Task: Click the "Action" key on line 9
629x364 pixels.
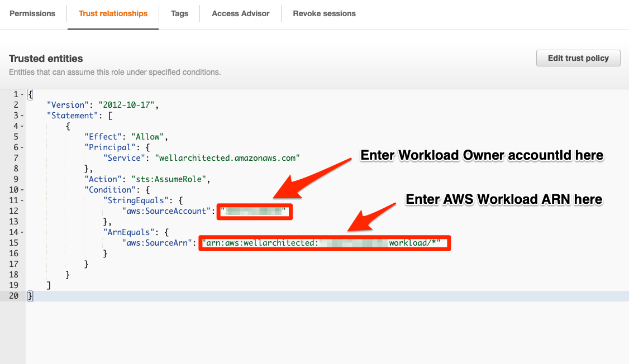Action: [103, 179]
